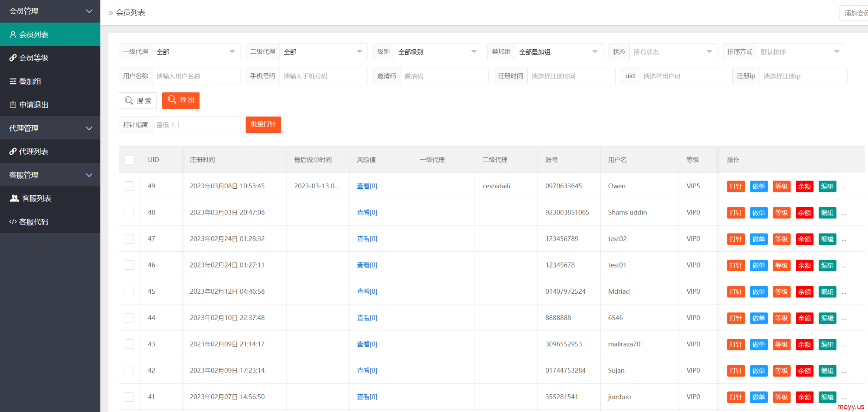This screenshot has width=868, height=412.
Task: Open 会员等级 menu item
Action: click(x=50, y=58)
